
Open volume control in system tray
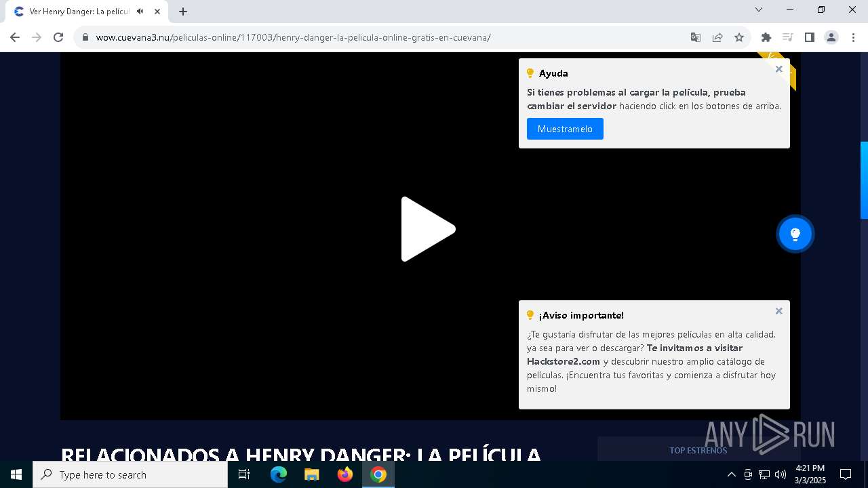point(781,474)
